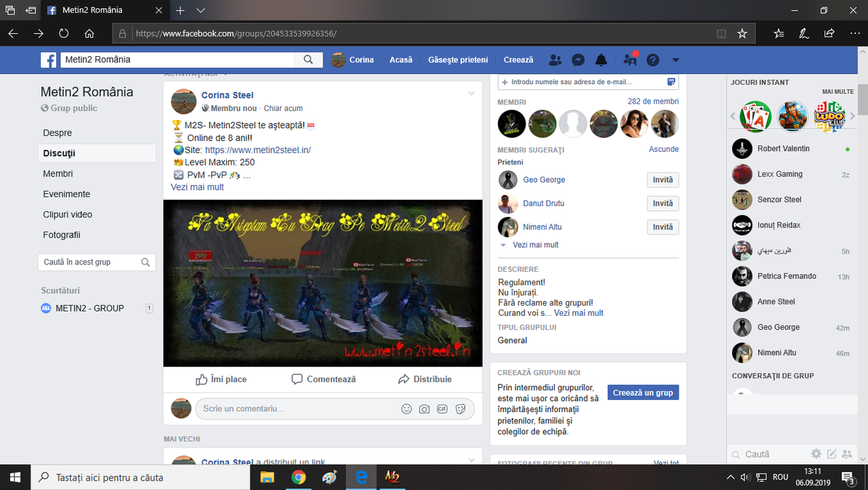Image resolution: width=868 pixels, height=490 pixels.
Task: Invite Geo George to the group
Action: point(663,180)
